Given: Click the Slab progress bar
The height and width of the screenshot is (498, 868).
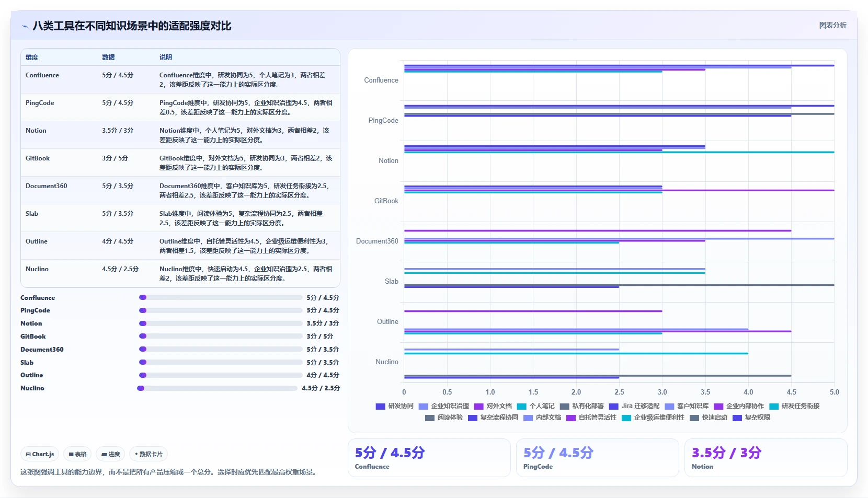Looking at the screenshot, I should 221,362.
